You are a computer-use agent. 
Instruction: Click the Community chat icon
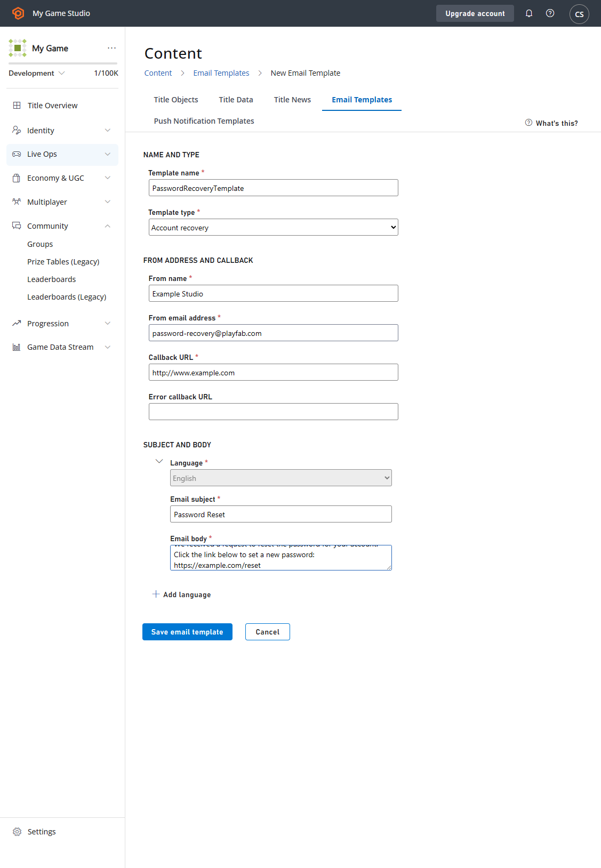coord(17,226)
